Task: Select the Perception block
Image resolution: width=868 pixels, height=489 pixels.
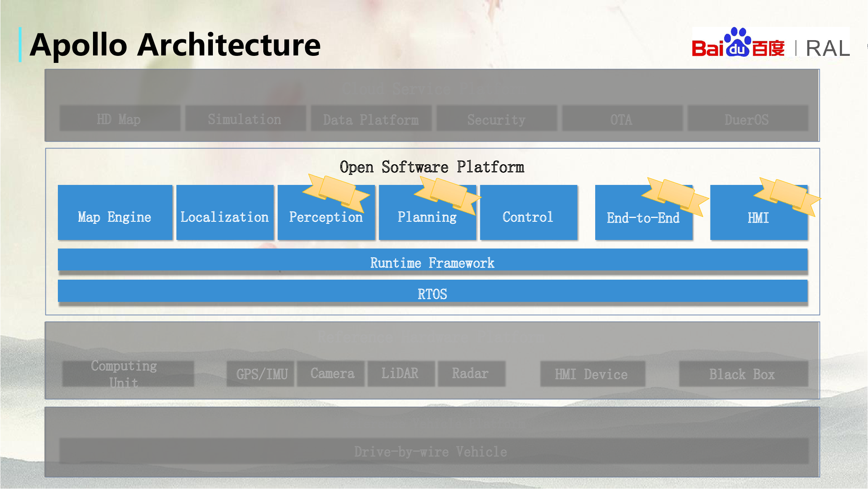Action: click(326, 212)
